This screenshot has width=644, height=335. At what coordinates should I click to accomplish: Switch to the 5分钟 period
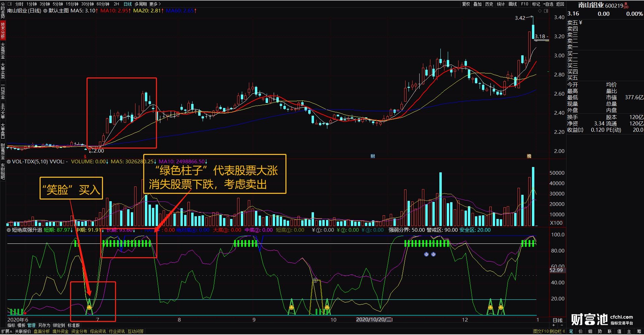pyautogui.click(x=58, y=4)
